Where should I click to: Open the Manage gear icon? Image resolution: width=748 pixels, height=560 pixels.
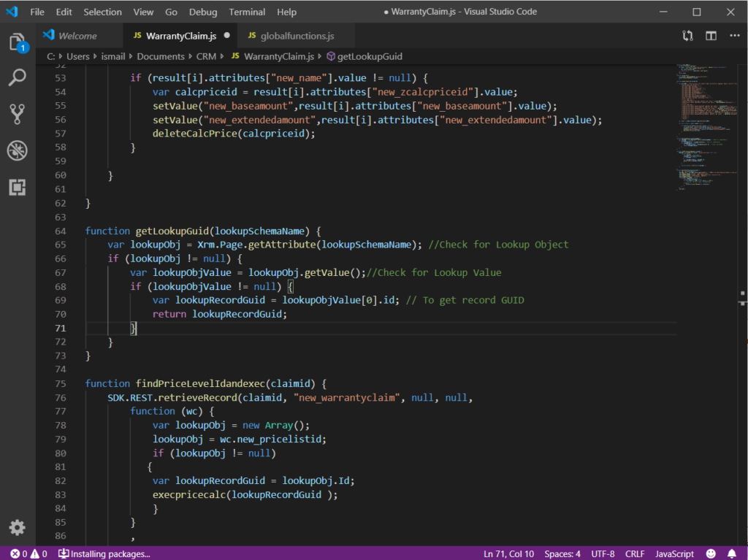(18, 527)
